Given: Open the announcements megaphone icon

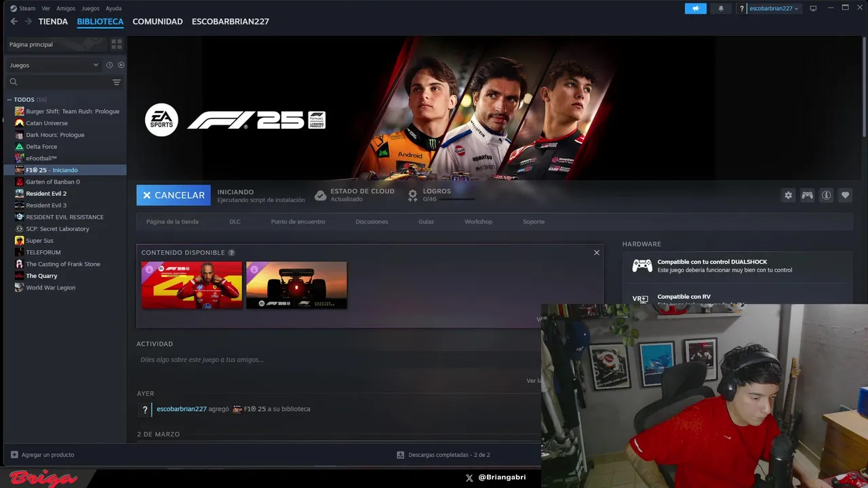Looking at the screenshot, I should (x=695, y=8).
